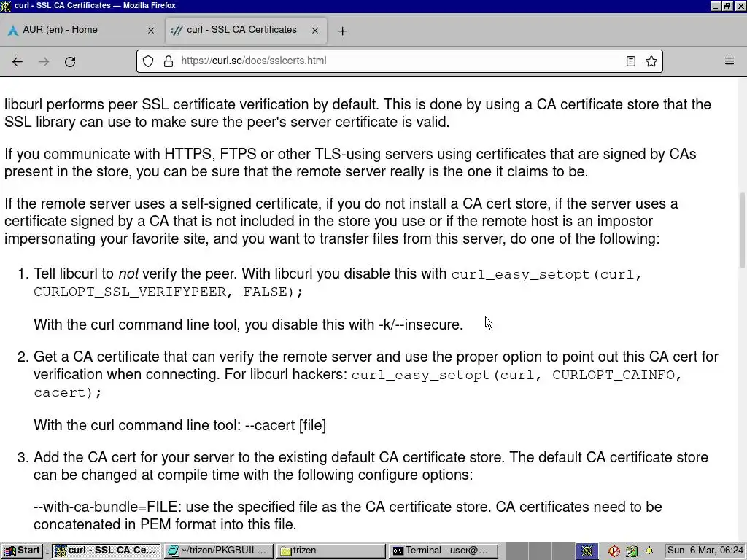747x560 pixels.
Task: Switch to ~/trizen/PKGBUILD editor taskbar item
Action: (x=219, y=551)
